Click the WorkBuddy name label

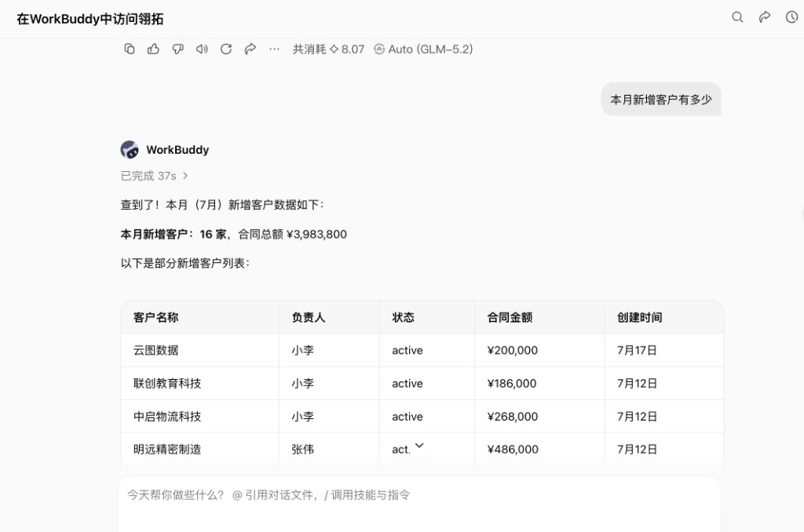(177, 150)
